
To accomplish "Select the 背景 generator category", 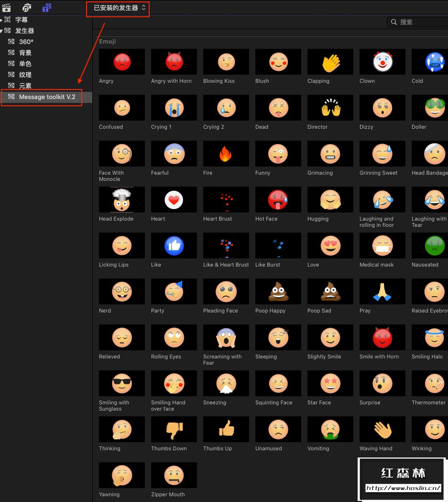I will (x=25, y=53).
